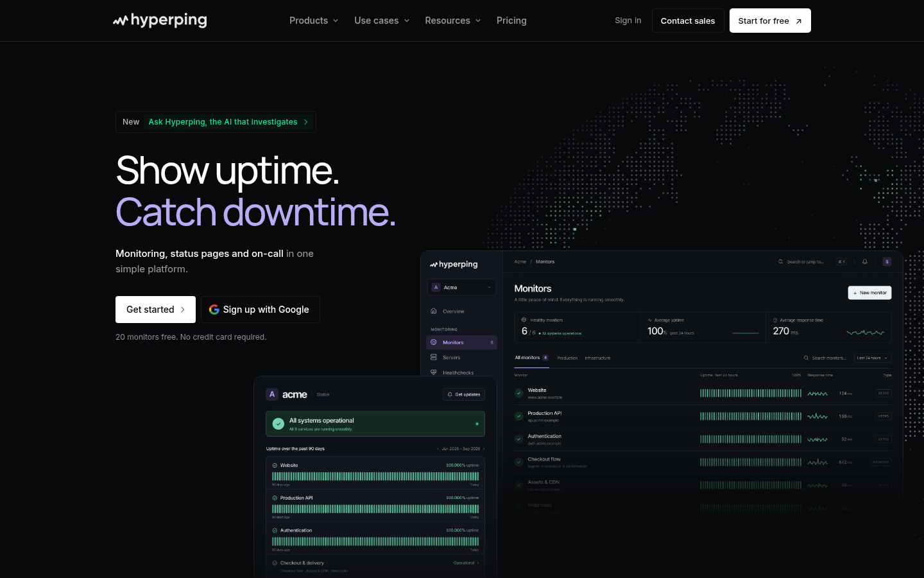Click the status check icon for Website monitor
Image resolution: width=924 pixels, height=578 pixels.
point(519,393)
